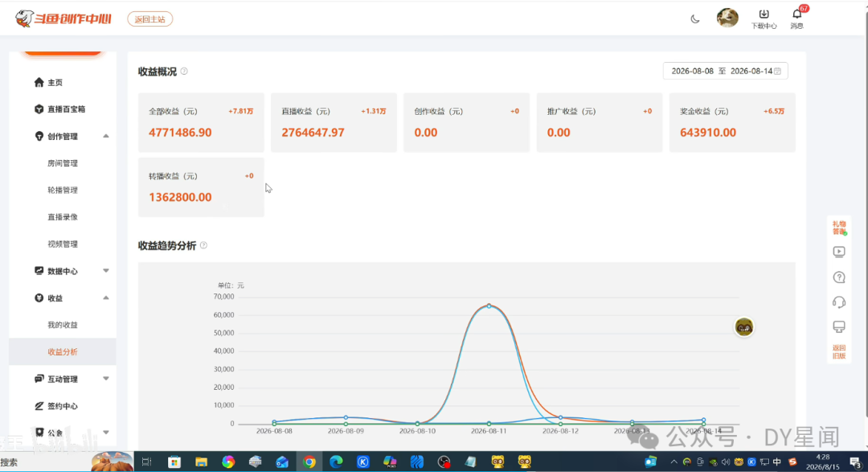Click the monitor icon in floating bar
This screenshot has width=868, height=472.
pos(839,326)
